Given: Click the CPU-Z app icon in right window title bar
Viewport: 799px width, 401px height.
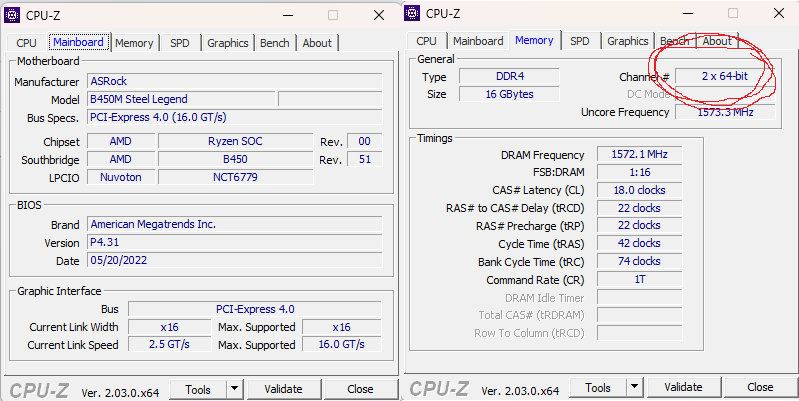Looking at the screenshot, I should click(x=412, y=13).
